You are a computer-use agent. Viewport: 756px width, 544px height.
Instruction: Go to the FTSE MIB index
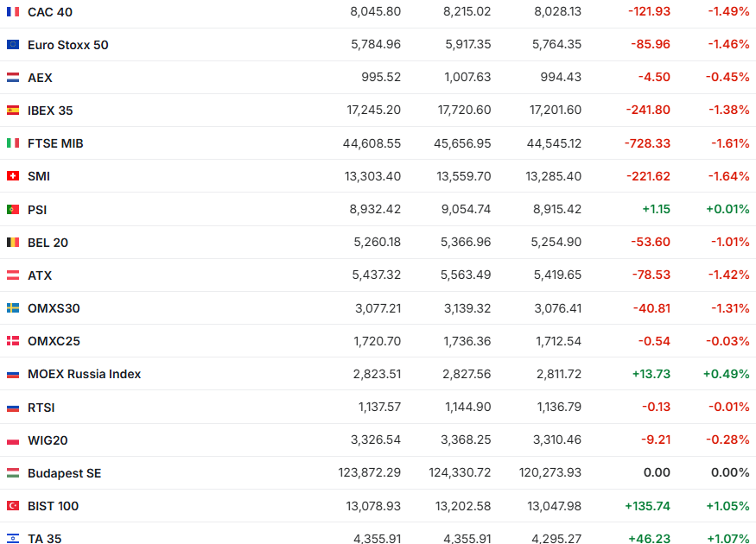pos(55,143)
